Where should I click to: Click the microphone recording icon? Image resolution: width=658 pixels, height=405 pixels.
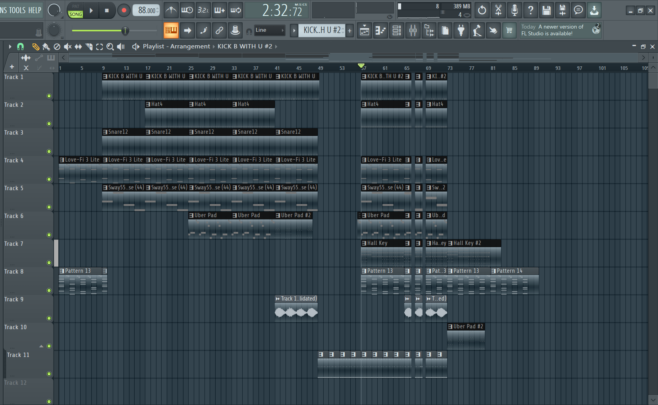tap(514, 10)
